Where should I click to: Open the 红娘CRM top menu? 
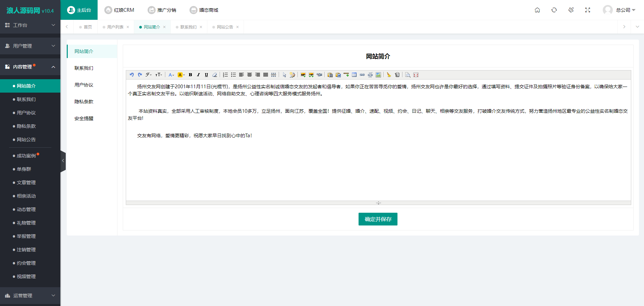coord(119,10)
